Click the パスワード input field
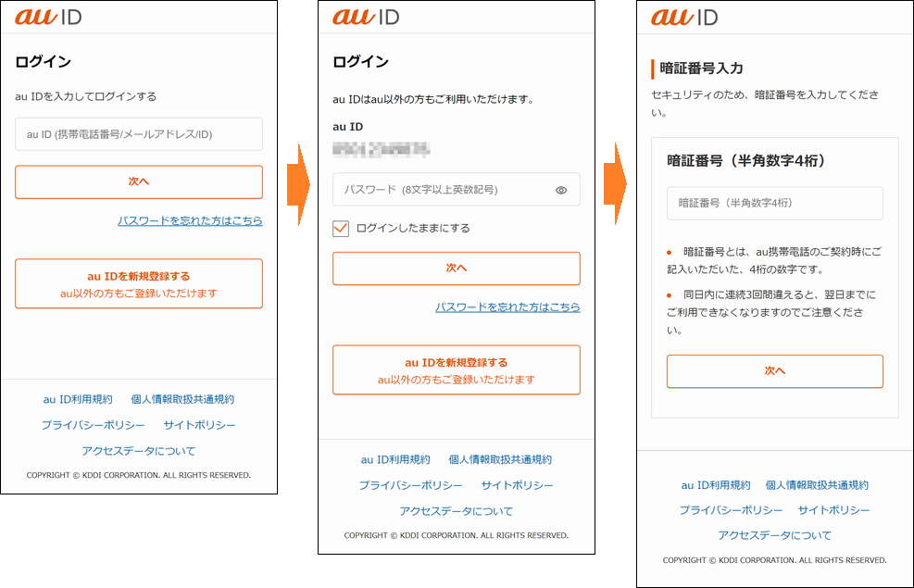The height and width of the screenshot is (588, 914). pos(444,190)
